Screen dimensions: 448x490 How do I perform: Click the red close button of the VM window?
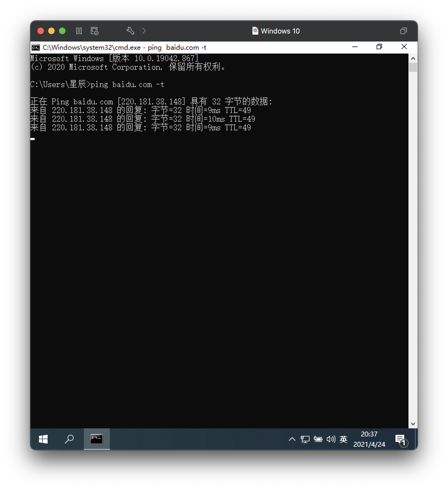tap(41, 31)
